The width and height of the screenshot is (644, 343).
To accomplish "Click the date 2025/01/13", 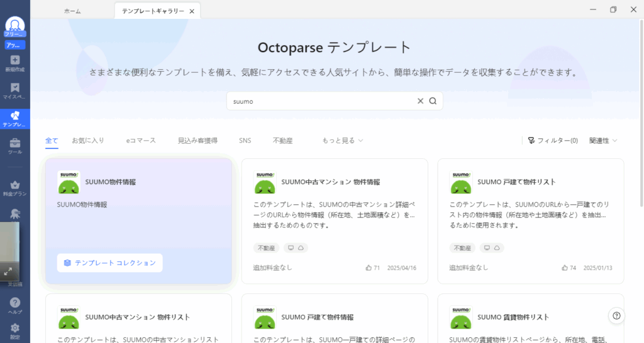I will tap(597, 268).
